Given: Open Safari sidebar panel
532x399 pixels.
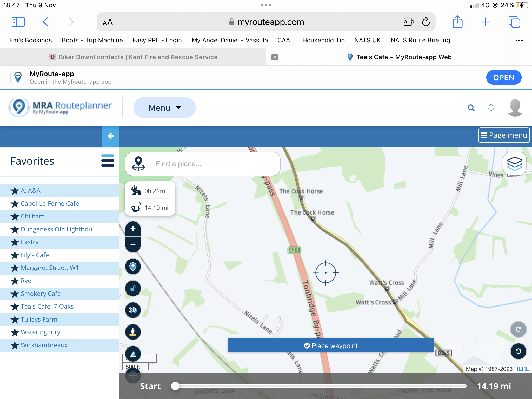Looking at the screenshot, I should (18, 22).
